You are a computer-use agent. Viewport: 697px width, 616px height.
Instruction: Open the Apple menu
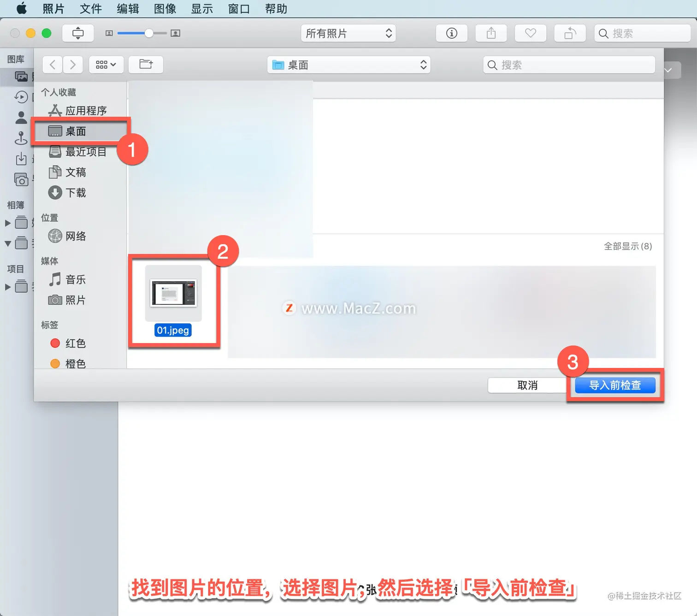coord(22,9)
